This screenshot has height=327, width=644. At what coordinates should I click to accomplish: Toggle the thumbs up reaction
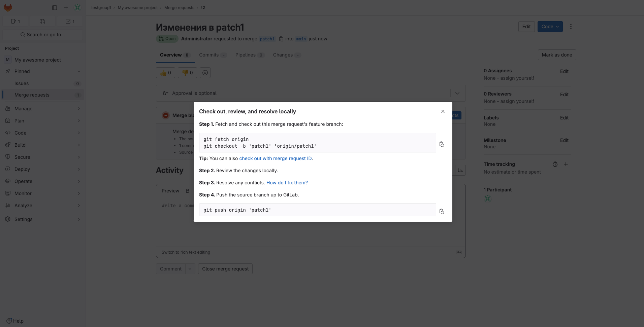point(165,73)
